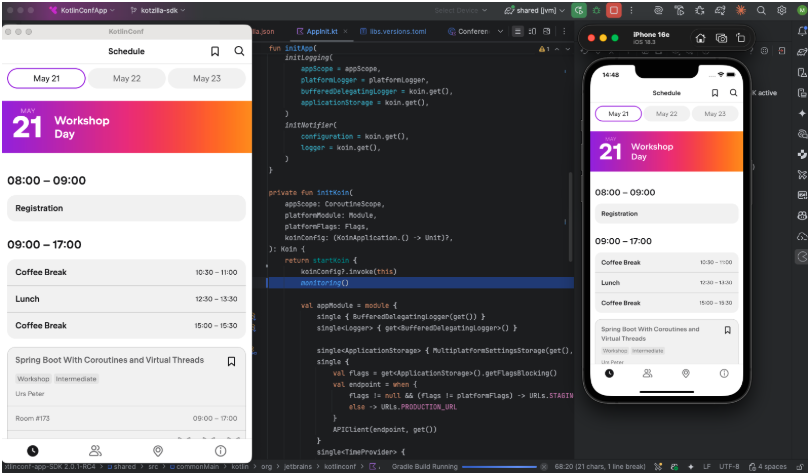
Task: Change 4 spaces indentation setting
Action: pos(768,467)
